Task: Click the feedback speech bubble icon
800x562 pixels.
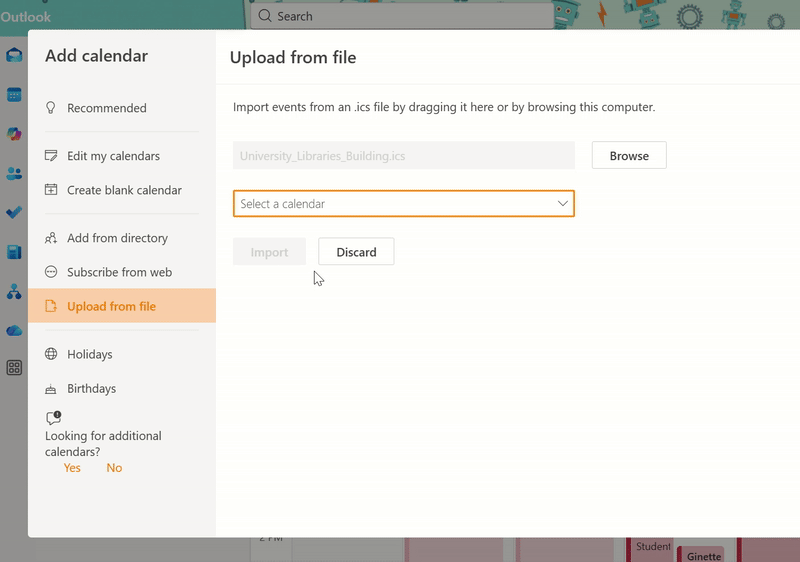Action: tap(53, 418)
